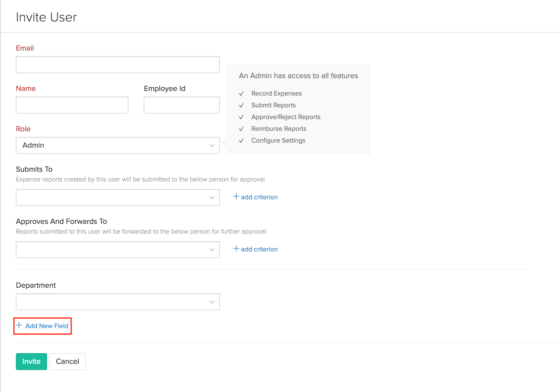Screen dimensions: 560x392
Task: Click plus icon in Approves And Forwards add criterion
Action: tap(236, 249)
